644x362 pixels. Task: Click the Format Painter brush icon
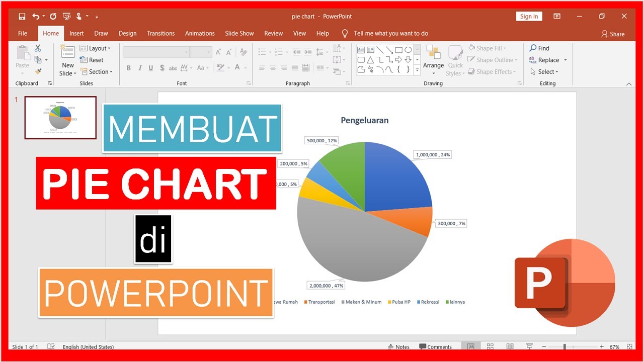coord(38,72)
